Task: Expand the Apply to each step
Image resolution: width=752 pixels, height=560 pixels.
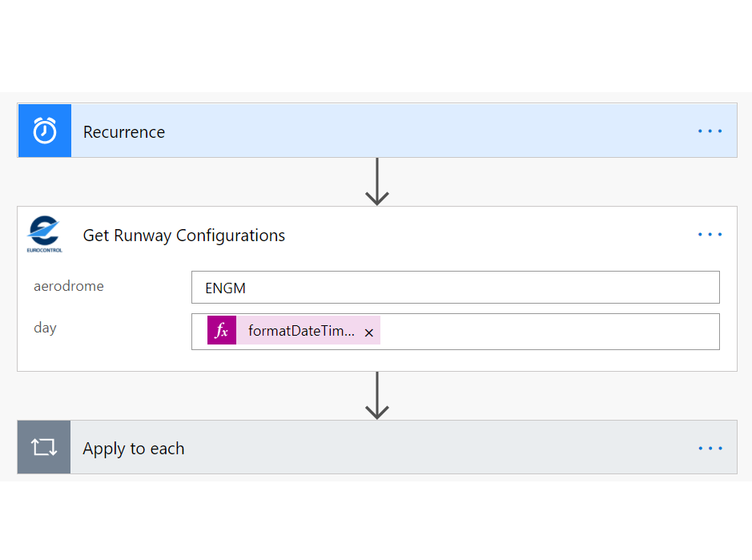Action: (134, 449)
